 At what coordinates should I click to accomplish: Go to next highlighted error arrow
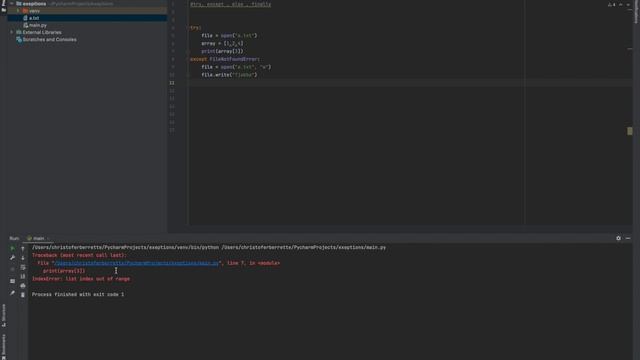(x=628, y=4)
